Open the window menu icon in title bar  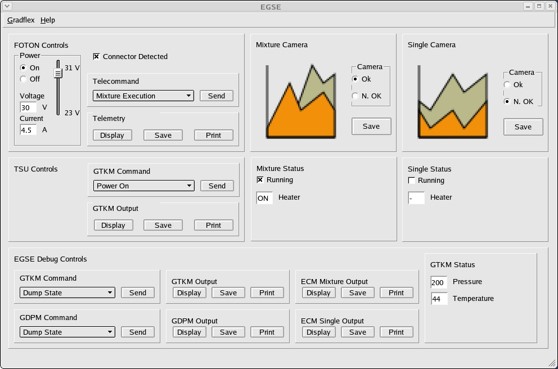(x=7, y=6)
